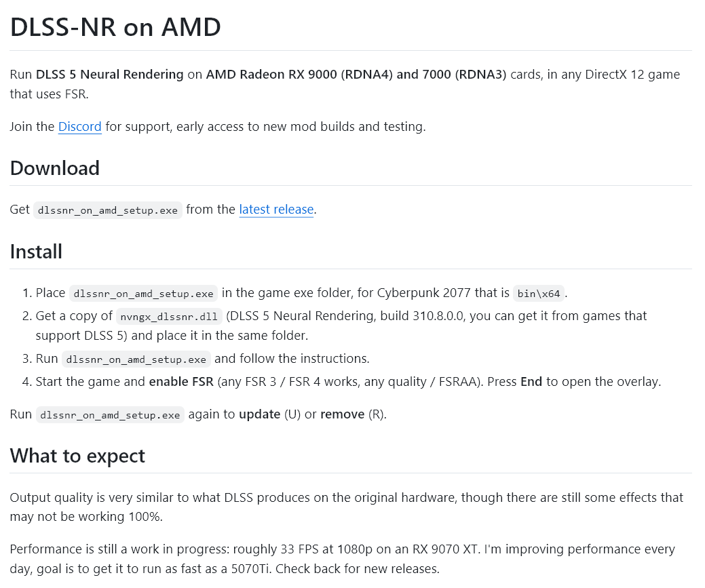Click the 'Performance is still a work' paragraph
The width and height of the screenshot is (705, 588).
point(342,559)
